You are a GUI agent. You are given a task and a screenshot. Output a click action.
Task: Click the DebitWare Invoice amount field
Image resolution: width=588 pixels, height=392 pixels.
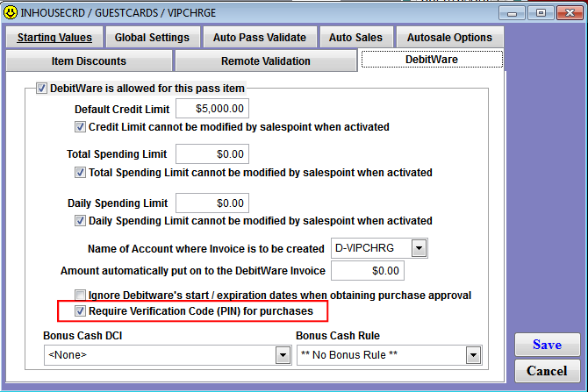click(368, 271)
